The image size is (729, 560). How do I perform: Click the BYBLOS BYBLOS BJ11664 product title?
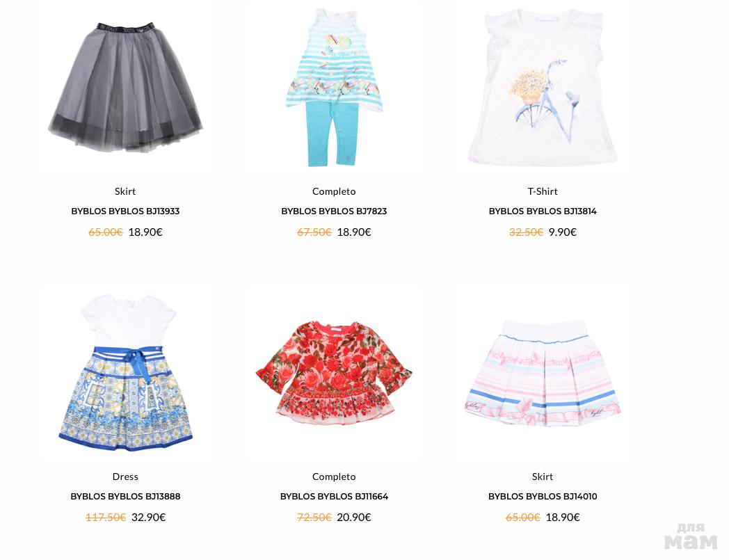click(334, 496)
